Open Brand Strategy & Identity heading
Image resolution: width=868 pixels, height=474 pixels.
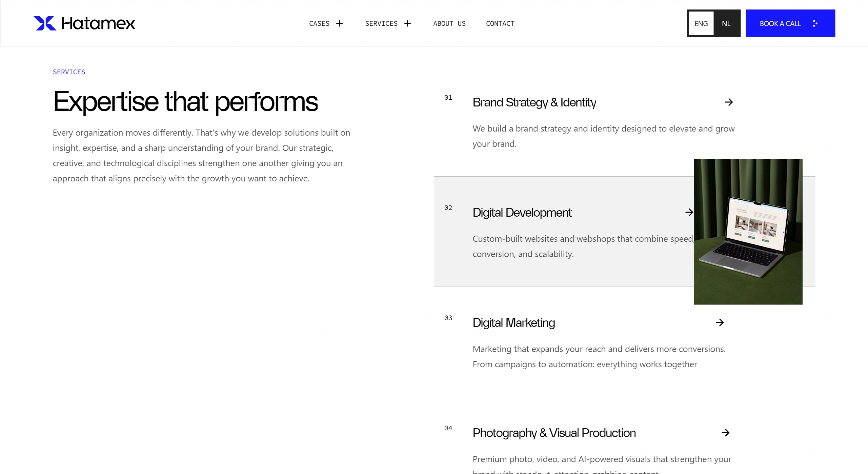534,102
